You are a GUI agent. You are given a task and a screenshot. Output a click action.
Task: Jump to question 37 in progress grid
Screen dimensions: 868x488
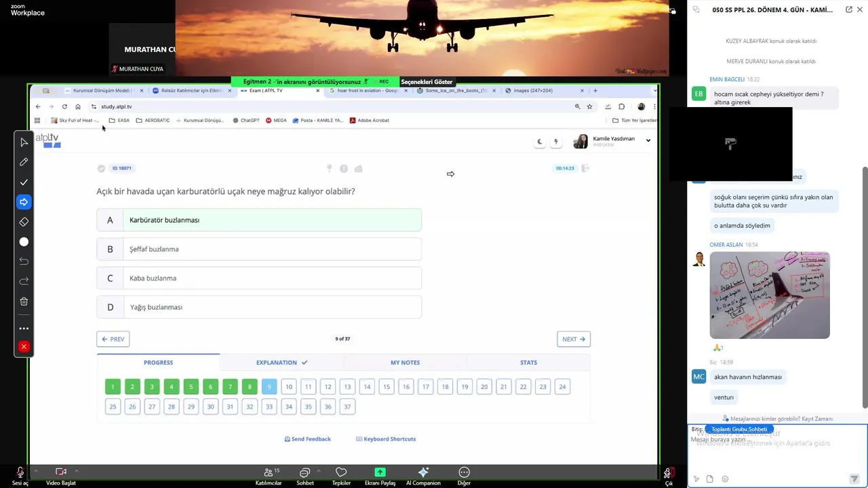click(x=347, y=407)
